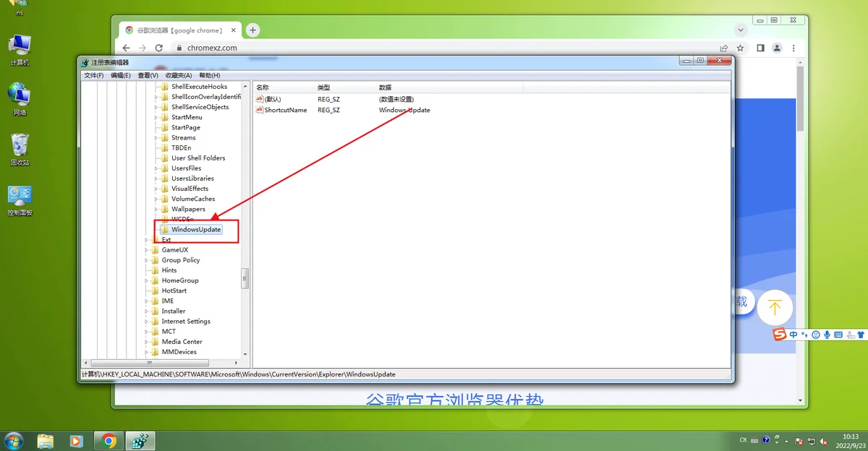Expand the Wallpapers key
The width and height of the screenshot is (868, 451).
click(156, 209)
